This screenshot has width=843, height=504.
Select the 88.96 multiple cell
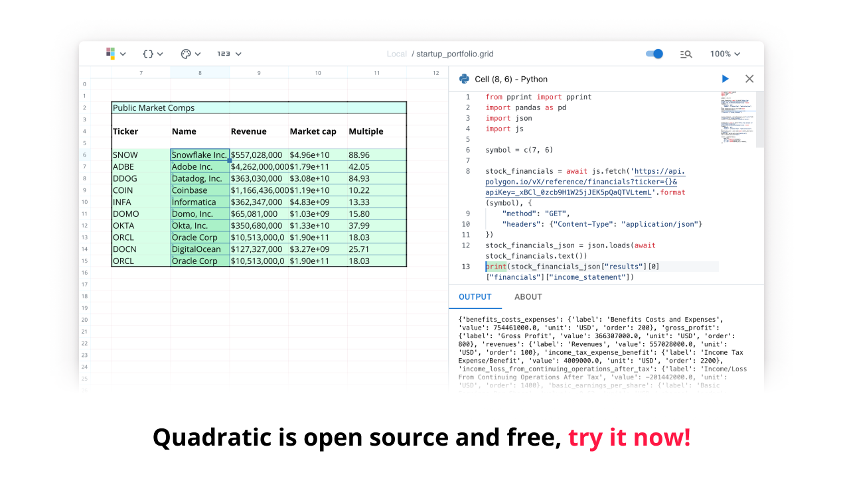tap(377, 155)
